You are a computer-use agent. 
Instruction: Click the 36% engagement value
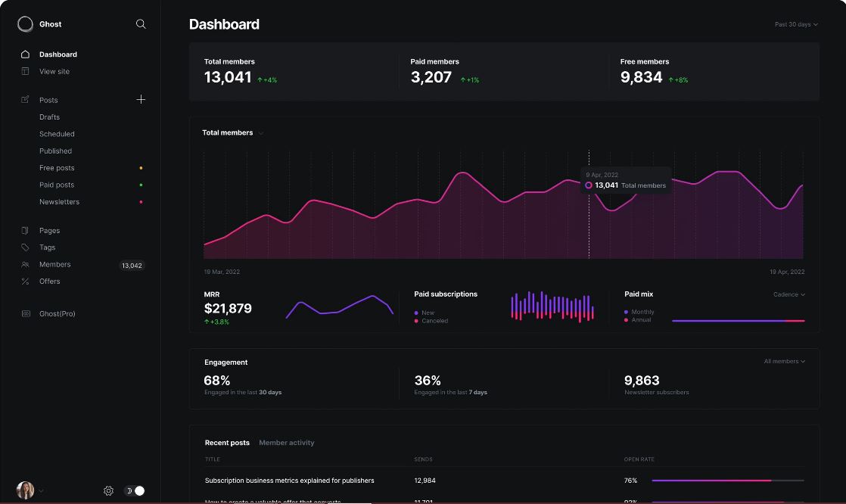[x=428, y=381]
